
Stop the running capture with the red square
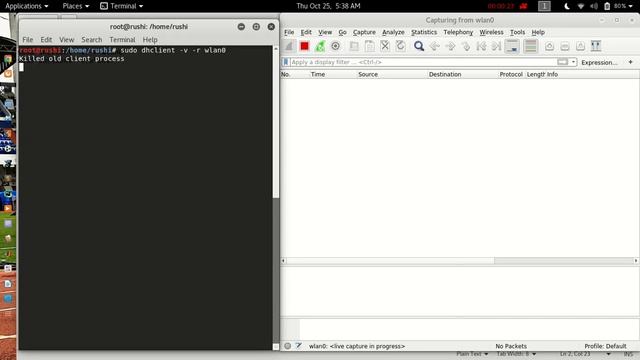(304, 46)
